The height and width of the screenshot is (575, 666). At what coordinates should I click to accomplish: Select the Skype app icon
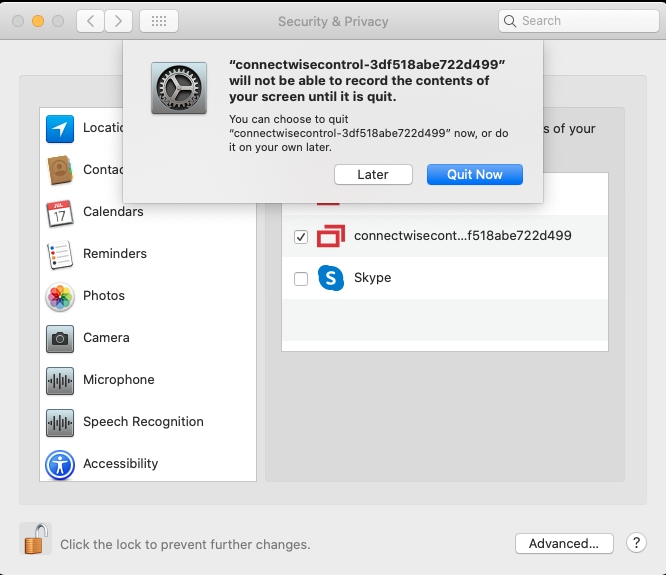pyautogui.click(x=330, y=278)
